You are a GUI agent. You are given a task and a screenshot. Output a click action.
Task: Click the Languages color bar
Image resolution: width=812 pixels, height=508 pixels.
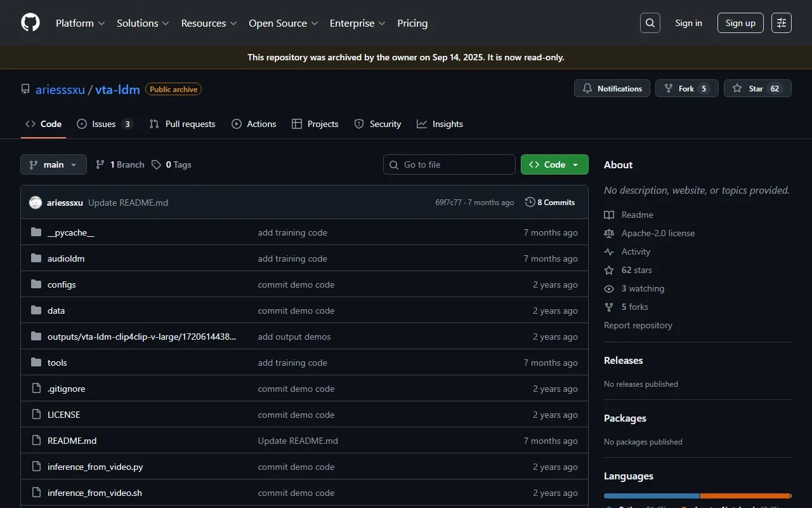(x=697, y=495)
